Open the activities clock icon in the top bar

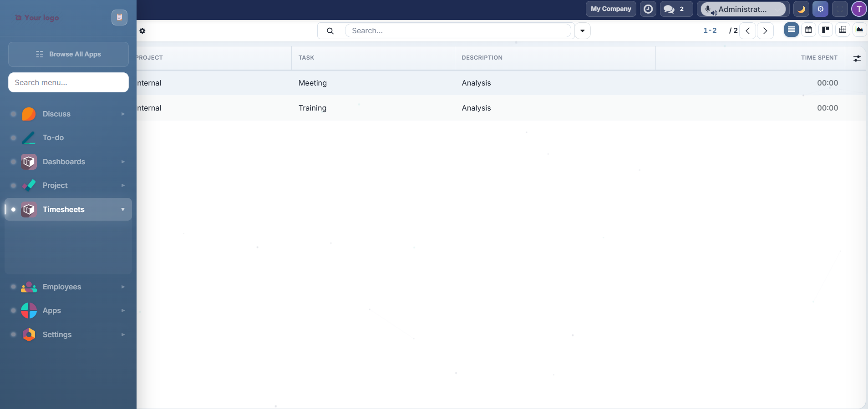648,9
